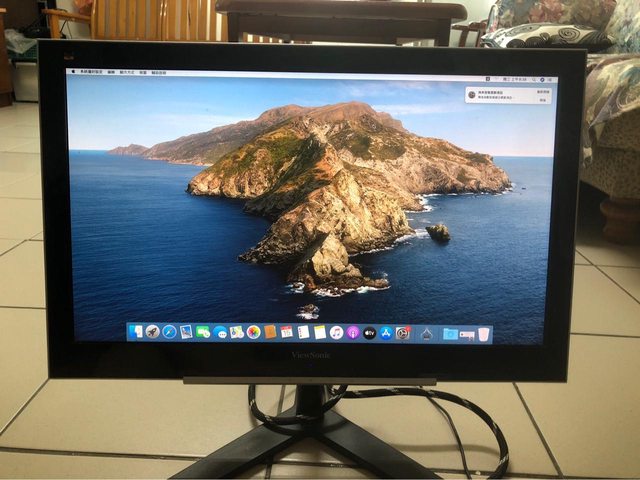Click the lower button on the notification

coord(542,100)
